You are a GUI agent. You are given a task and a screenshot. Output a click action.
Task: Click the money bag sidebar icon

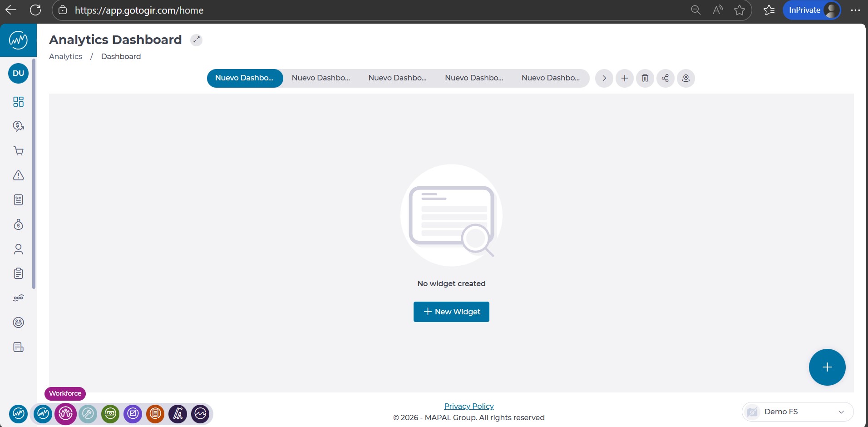[x=18, y=224]
